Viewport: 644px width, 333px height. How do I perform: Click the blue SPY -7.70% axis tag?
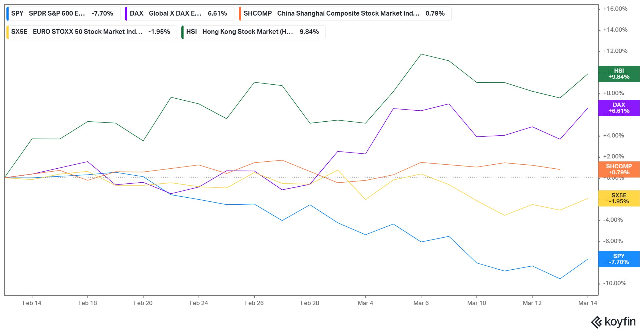point(619,259)
